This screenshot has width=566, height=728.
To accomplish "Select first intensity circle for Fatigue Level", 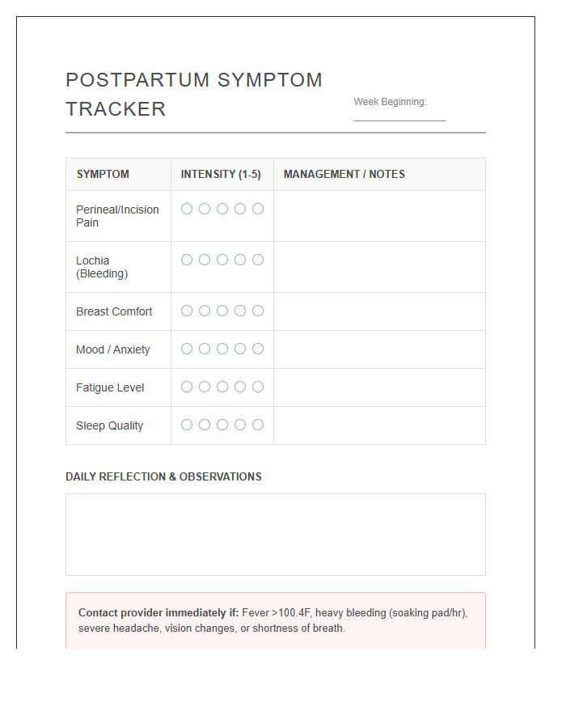I will [x=187, y=387].
